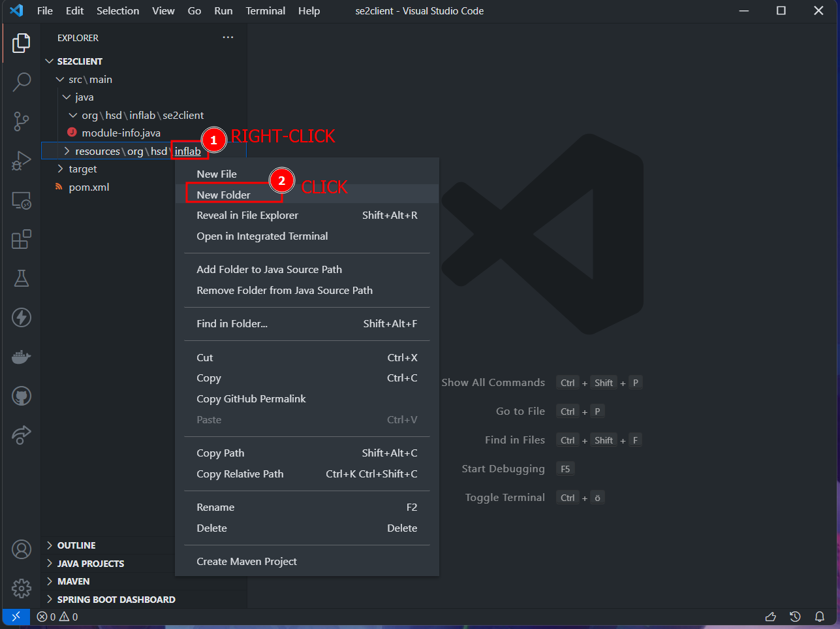This screenshot has width=840, height=629.
Task: Expand the resources\org\hsd\inflab folder
Action: pos(67,152)
